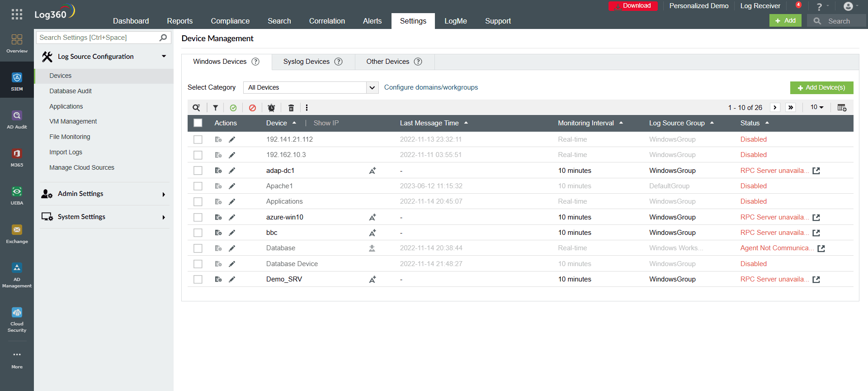Click the agent icon for azure-win10
Screen dimensions: 868x391
point(373,217)
